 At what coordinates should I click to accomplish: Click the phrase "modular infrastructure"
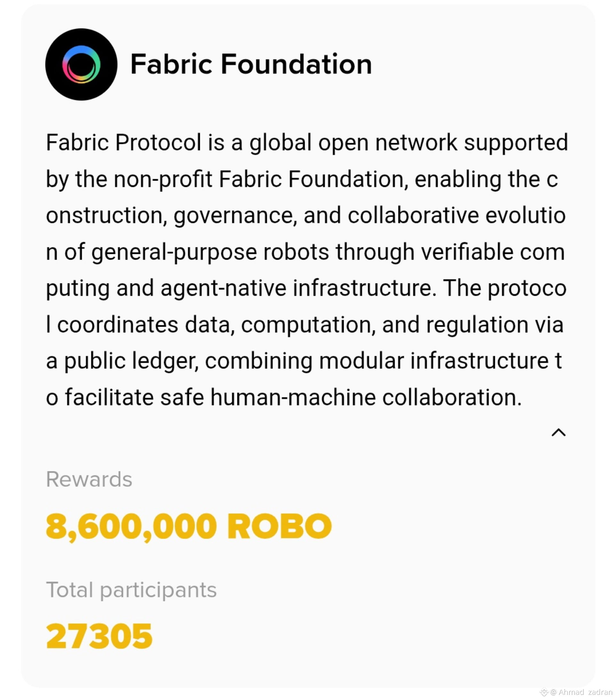pos(434,361)
